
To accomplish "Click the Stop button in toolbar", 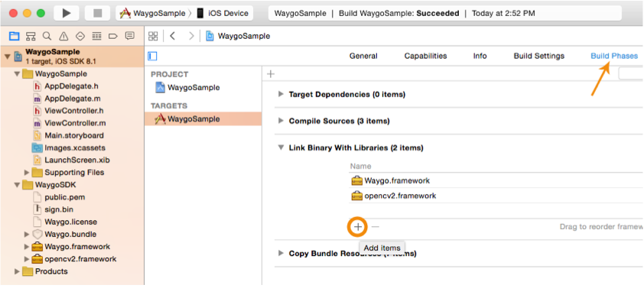I will 97,13.
